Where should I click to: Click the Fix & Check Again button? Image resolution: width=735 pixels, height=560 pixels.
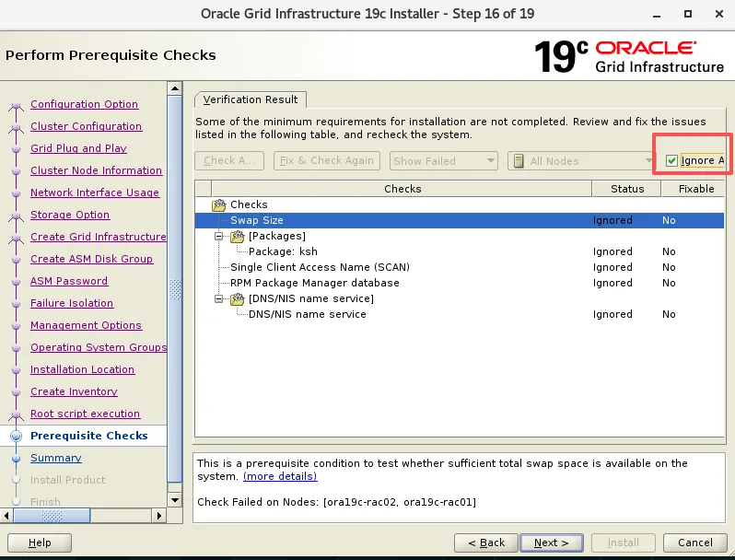(x=327, y=161)
